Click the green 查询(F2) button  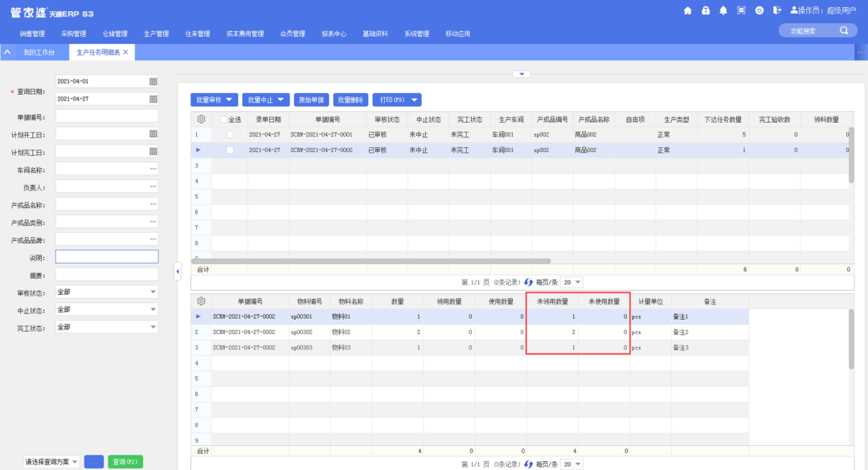125,462
